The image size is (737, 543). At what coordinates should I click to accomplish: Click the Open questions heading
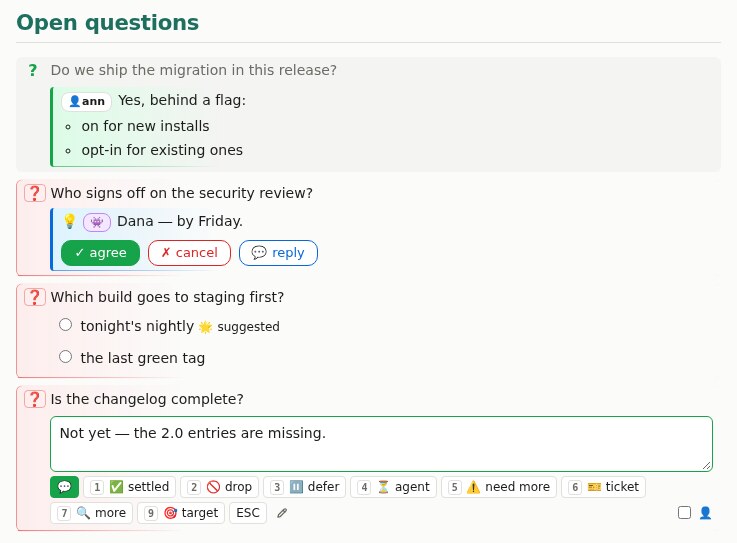point(108,23)
